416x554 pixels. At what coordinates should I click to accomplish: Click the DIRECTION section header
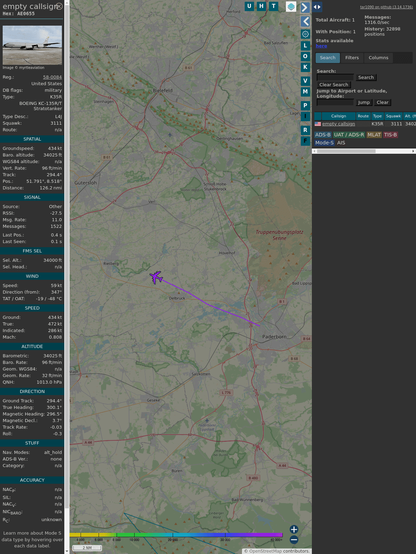[x=32, y=391]
